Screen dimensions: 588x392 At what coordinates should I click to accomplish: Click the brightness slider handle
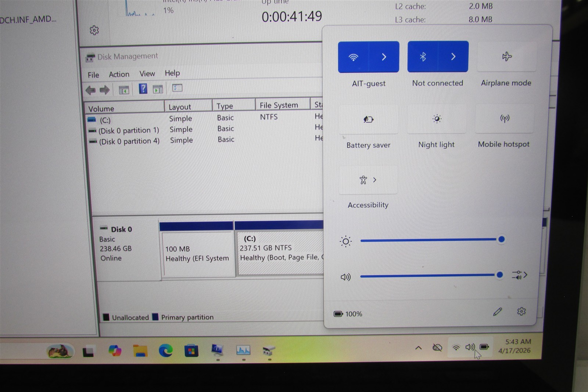[x=501, y=240]
